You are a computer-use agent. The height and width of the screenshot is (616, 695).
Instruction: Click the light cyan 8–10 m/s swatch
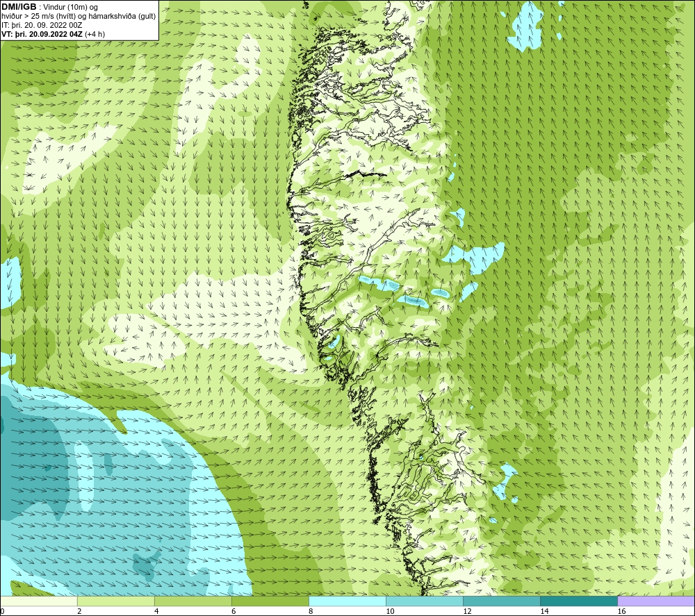(x=347, y=601)
